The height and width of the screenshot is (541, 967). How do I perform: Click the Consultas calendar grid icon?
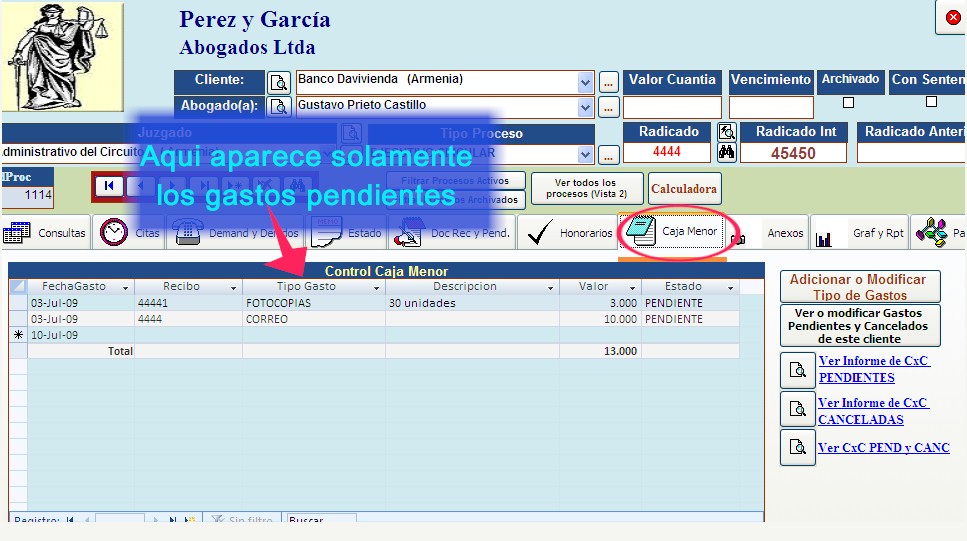point(17,233)
